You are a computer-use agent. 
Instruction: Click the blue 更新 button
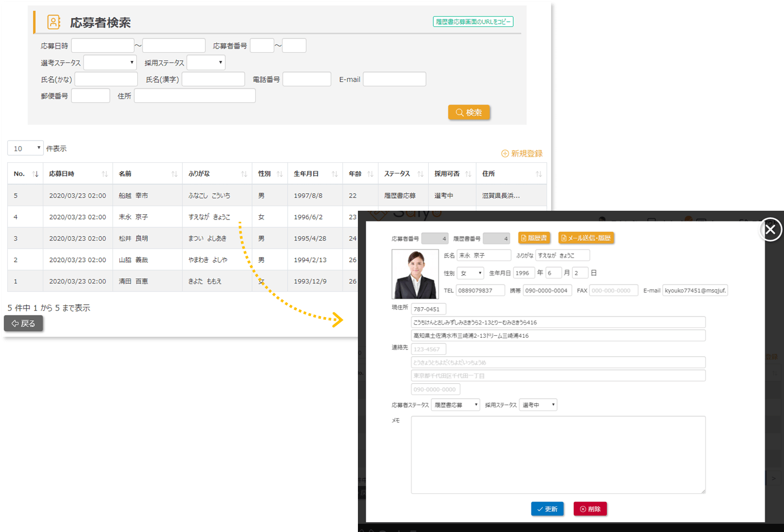click(x=547, y=509)
